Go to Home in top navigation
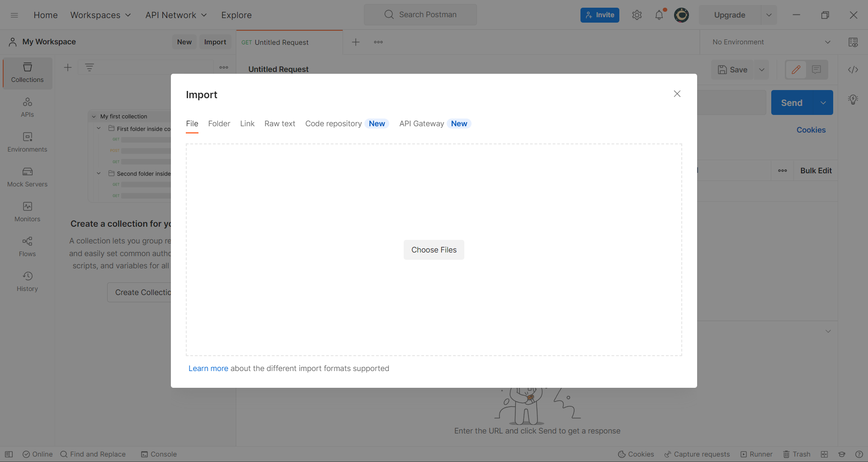Screen dimensions: 868x462 (x=46, y=15)
